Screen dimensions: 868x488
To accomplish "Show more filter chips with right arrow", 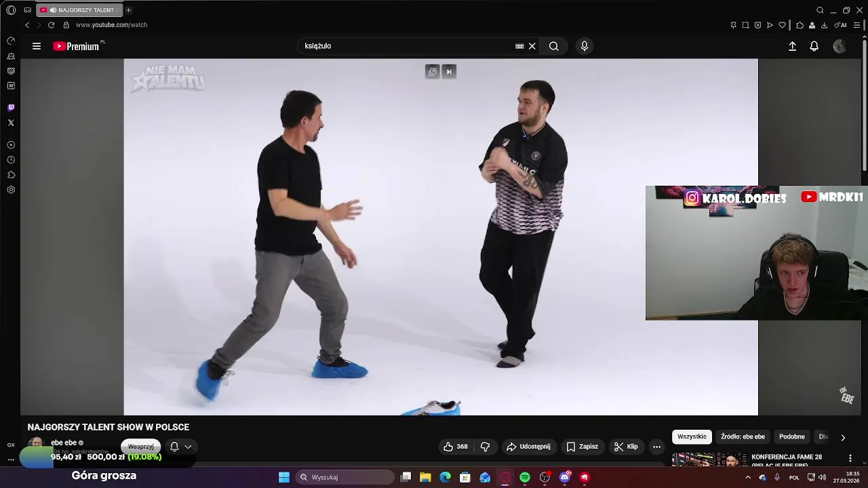I will point(843,437).
